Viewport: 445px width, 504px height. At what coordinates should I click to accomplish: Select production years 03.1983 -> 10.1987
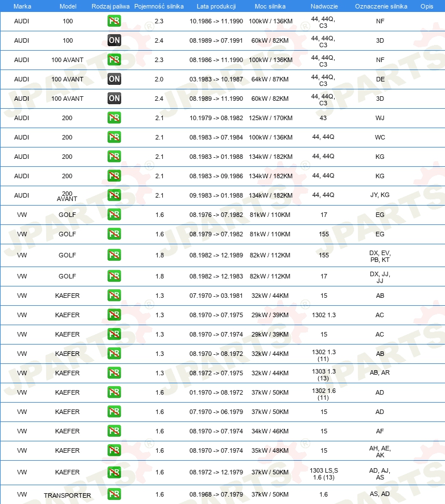216,79
